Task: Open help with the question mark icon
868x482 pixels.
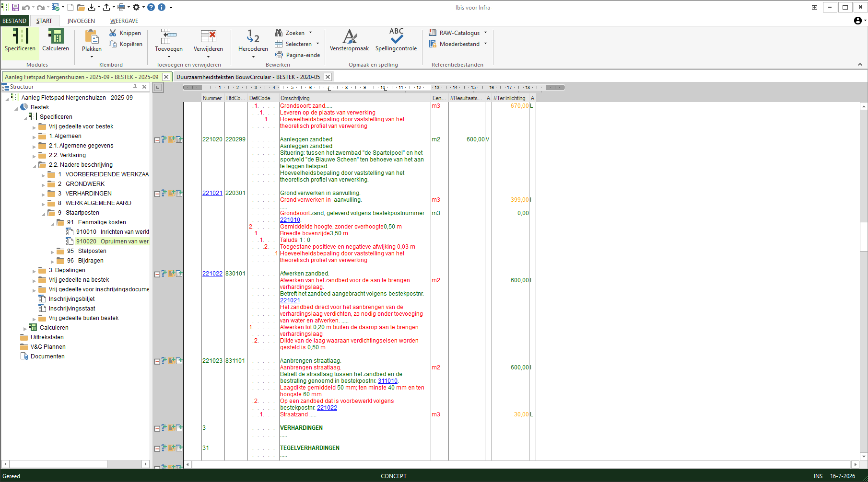Action: click(x=151, y=7)
